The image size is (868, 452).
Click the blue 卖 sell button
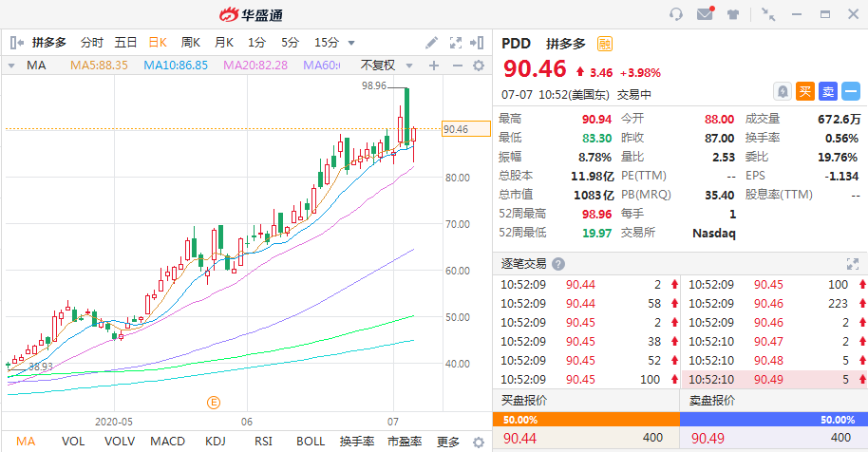pyautogui.click(x=828, y=91)
